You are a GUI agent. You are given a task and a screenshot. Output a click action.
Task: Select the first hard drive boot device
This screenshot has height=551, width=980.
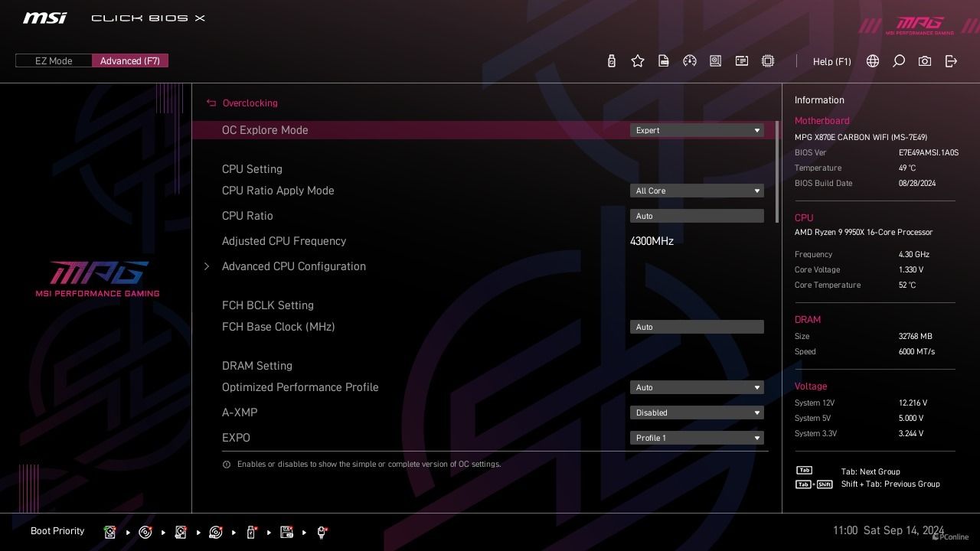(x=110, y=532)
